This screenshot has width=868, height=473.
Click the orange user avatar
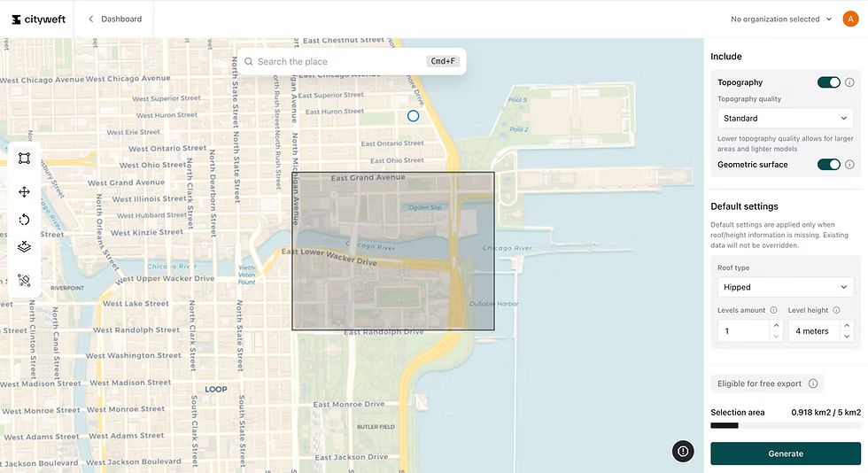[x=850, y=19]
